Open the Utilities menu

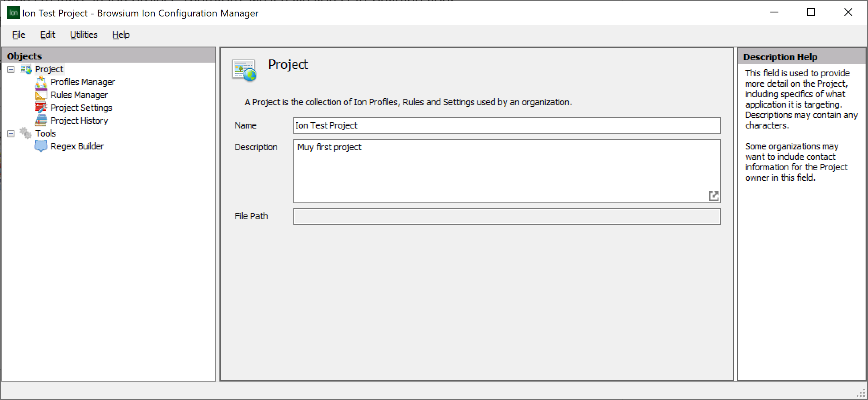pos(84,35)
